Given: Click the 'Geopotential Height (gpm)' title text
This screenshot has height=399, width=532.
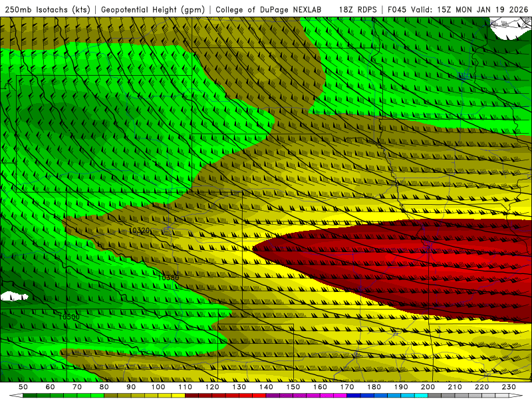Looking at the screenshot, I should coord(153,10).
